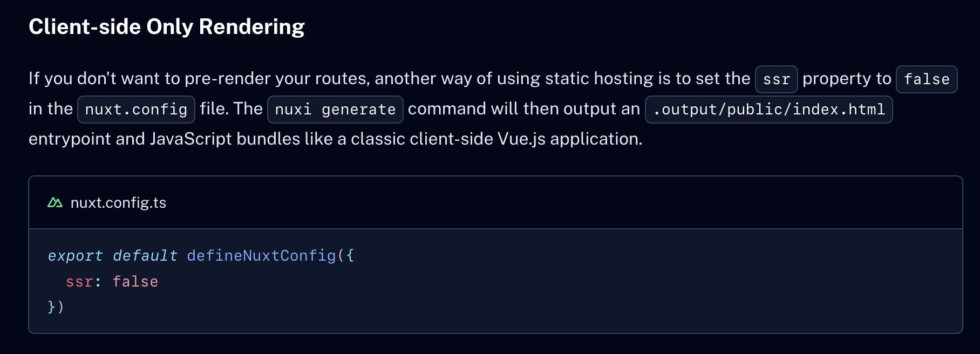
Task: Click the closing }) line of code
Action: coord(56,307)
